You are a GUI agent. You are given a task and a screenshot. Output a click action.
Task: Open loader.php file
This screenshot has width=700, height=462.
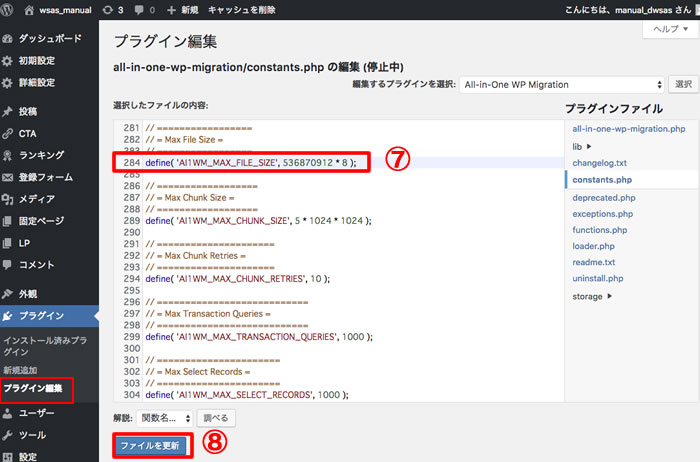click(593, 246)
